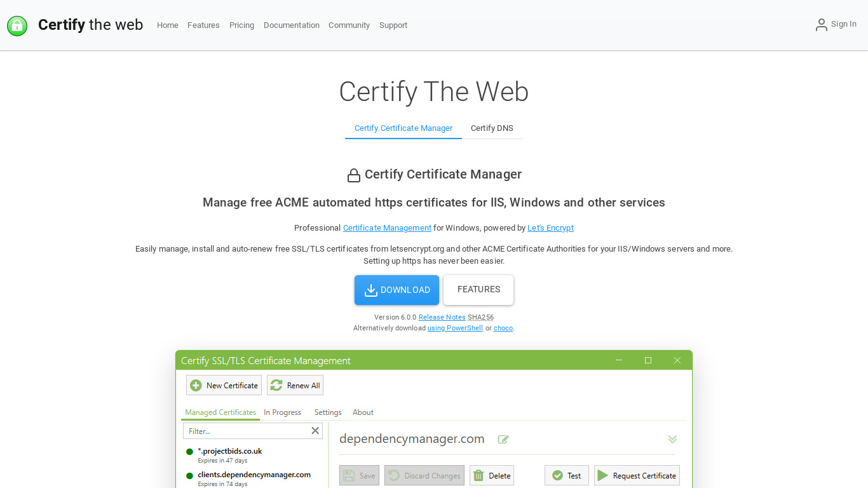This screenshot has height=488, width=868.
Task: Click the edit icon next to dependencymanager.com
Action: [503, 439]
